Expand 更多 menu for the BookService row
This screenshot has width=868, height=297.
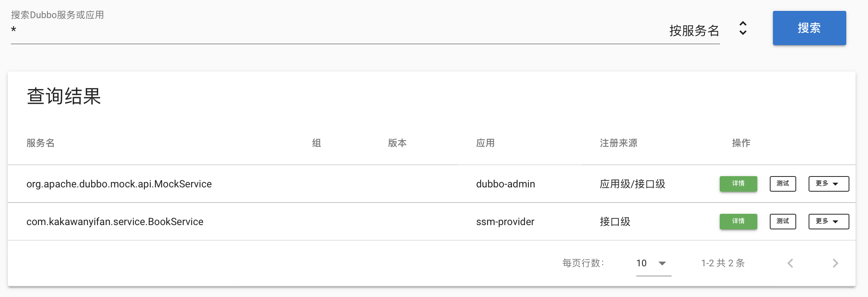coord(828,221)
